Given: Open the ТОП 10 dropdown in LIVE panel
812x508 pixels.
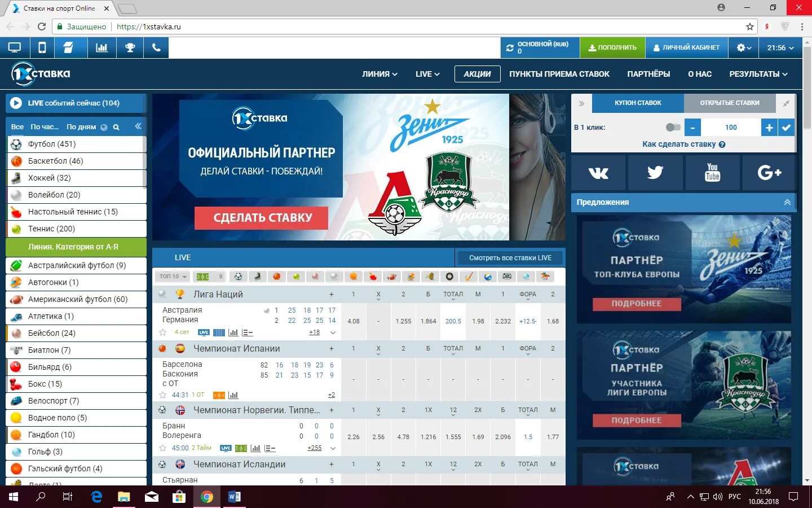Looking at the screenshot, I should click(x=173, y=277).
